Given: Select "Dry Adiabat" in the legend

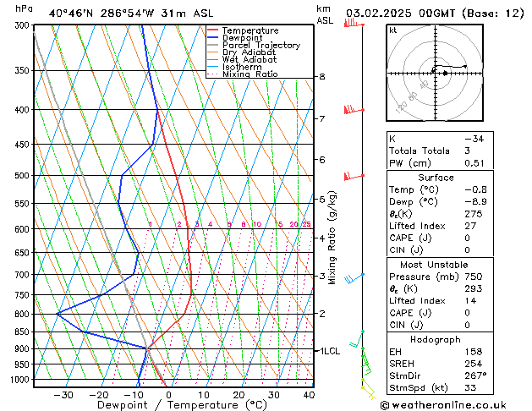Looking at the screenshot, I should pyautogui.click(x=249, y=52).
